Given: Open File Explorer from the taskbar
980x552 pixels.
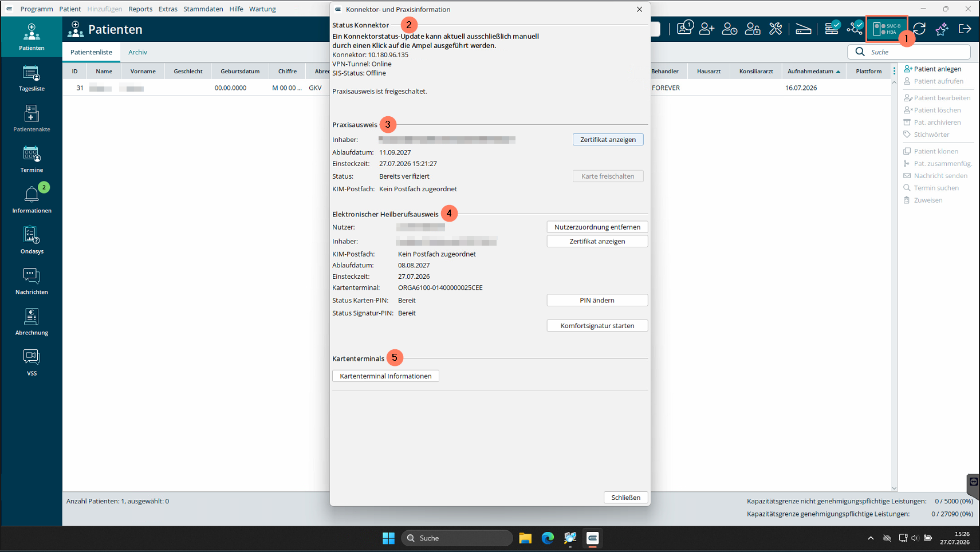Looking at the screenshot, I should [525, 538].
